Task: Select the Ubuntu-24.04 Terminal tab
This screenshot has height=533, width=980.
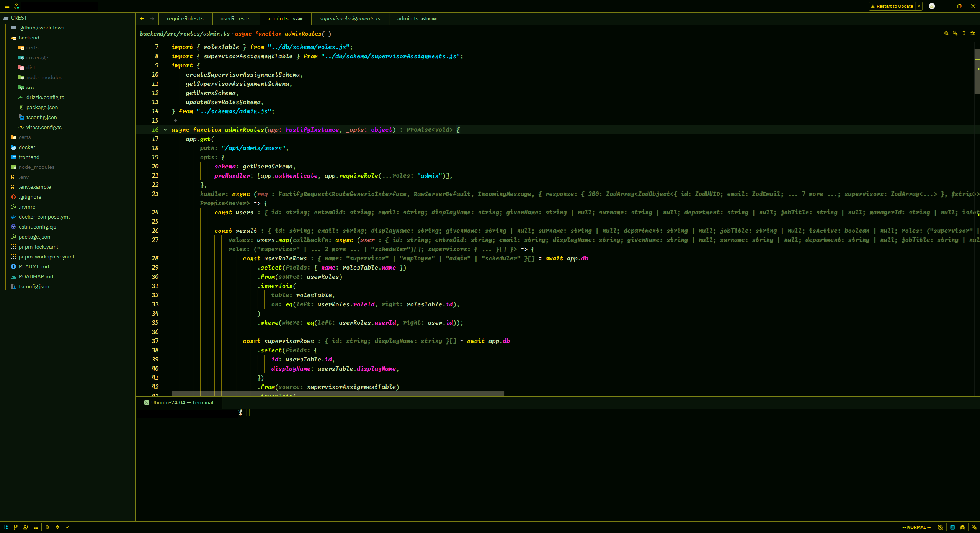Action: point(179,402)
